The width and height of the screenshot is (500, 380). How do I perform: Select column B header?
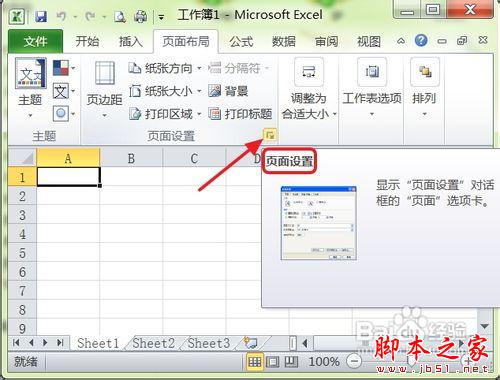coord(131,158)
